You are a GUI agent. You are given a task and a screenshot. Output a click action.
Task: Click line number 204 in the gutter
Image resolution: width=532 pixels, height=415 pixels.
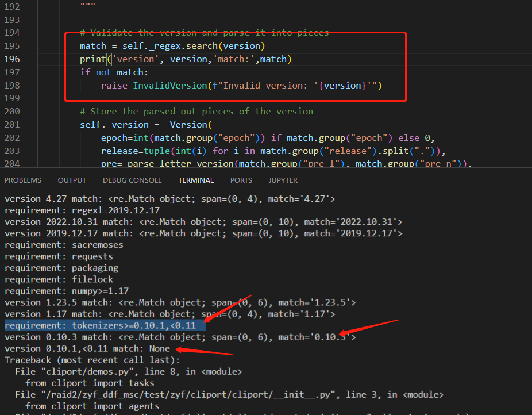11,163
